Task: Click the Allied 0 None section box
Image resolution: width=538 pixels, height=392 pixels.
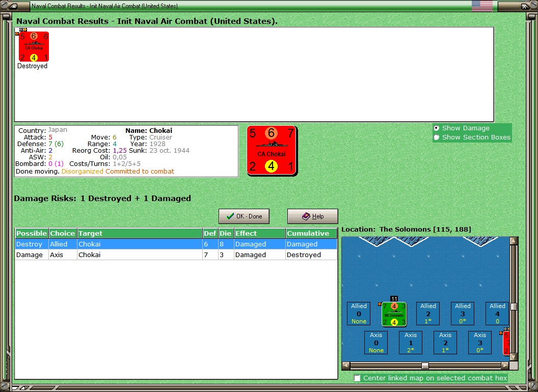Action: [359, 314]
